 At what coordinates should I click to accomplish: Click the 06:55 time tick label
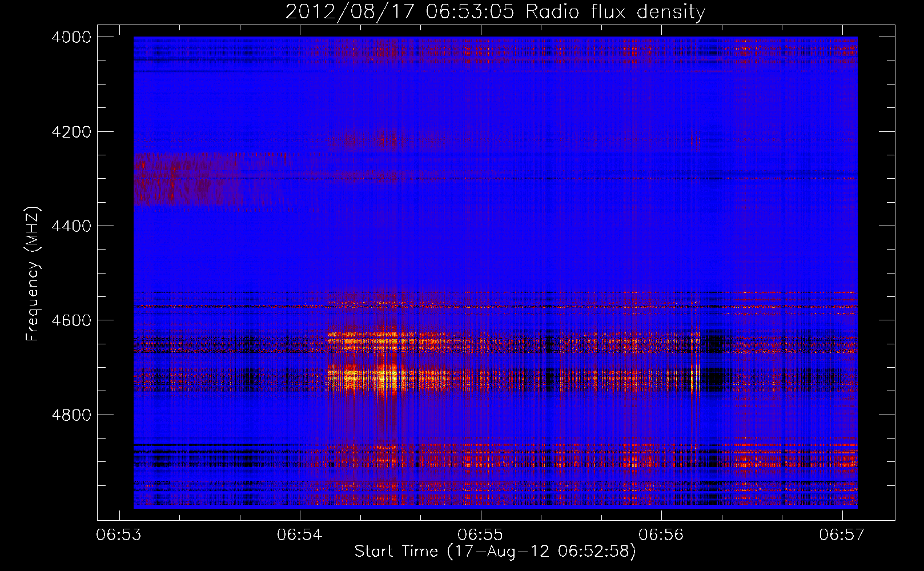(481, 535)
